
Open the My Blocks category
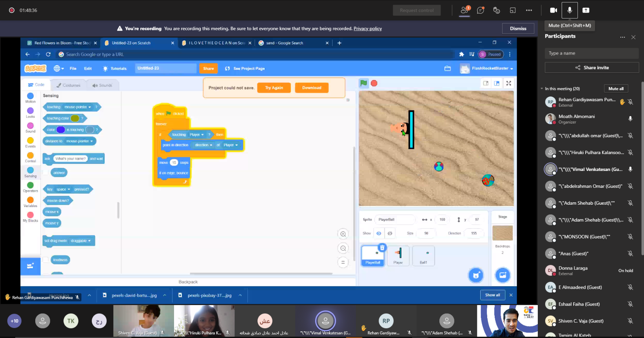tap(30, 217)
